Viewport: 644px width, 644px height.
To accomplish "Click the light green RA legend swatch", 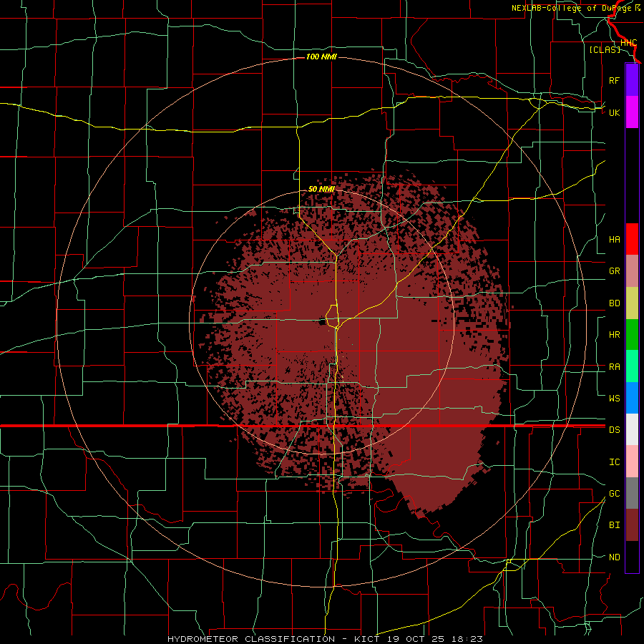I will click(632, 366).
